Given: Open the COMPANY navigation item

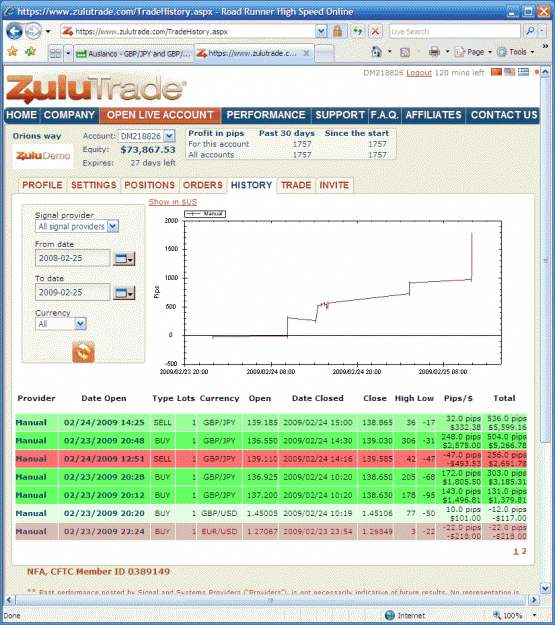Looking at the screenshot, I should (x=69, y=115).
